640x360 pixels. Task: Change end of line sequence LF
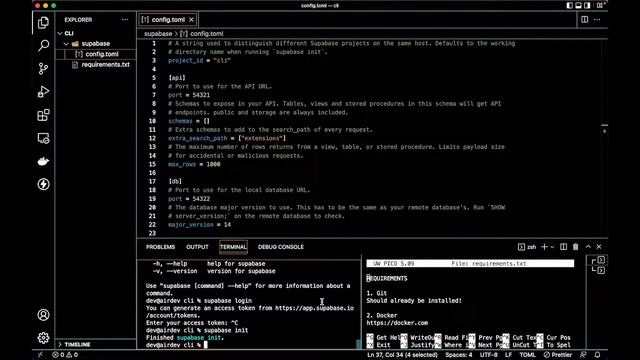click(509, 355)
